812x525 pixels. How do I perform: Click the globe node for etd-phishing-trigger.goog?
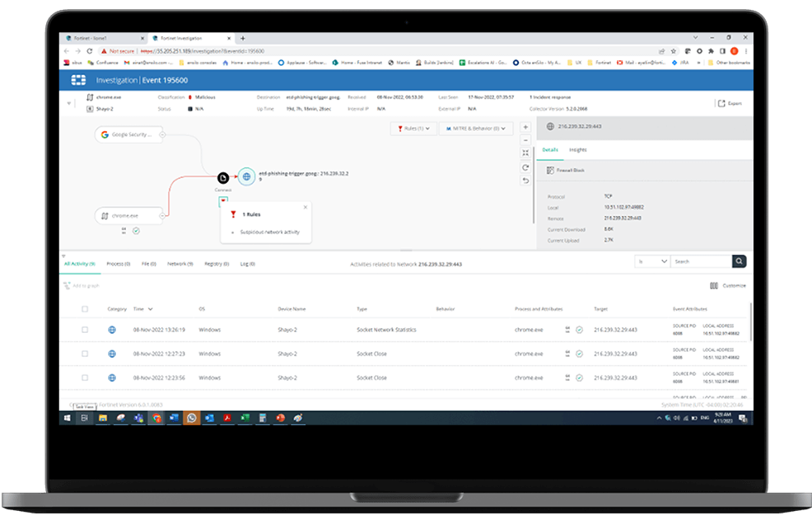click(245, 176)
